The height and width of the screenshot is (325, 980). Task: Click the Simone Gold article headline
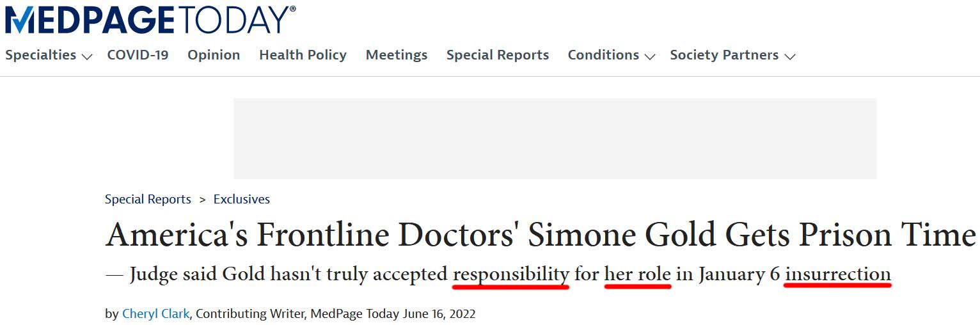click(541, 235)
